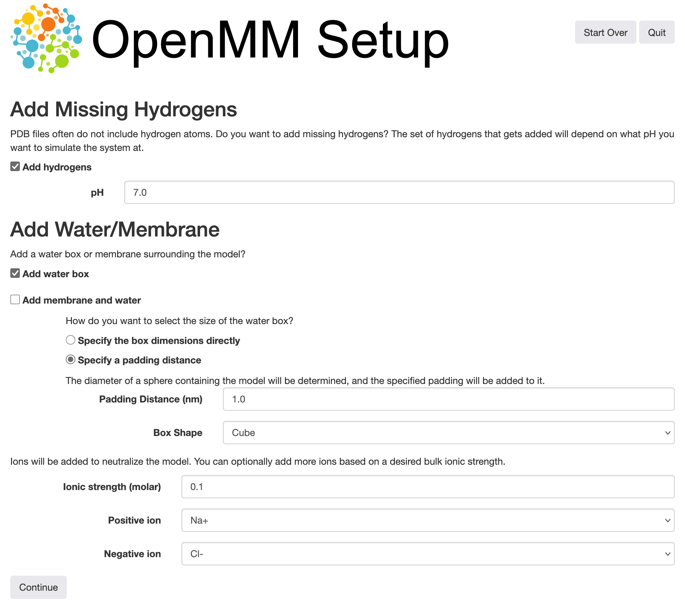Click the OpenMM Setup title heading
Screen dimensions: 685x616
pos(270,40)
